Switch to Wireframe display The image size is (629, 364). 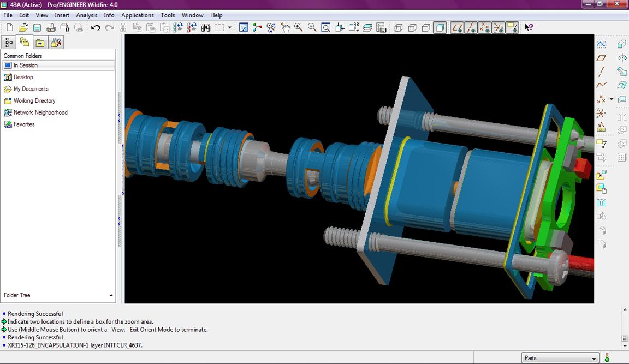399,28
